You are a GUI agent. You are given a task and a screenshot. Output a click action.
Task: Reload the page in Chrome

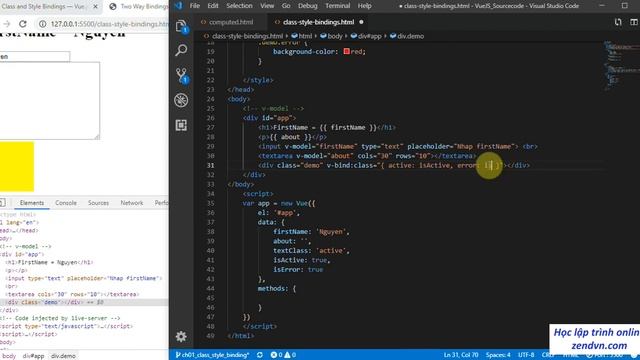click(x=23, y=24)
